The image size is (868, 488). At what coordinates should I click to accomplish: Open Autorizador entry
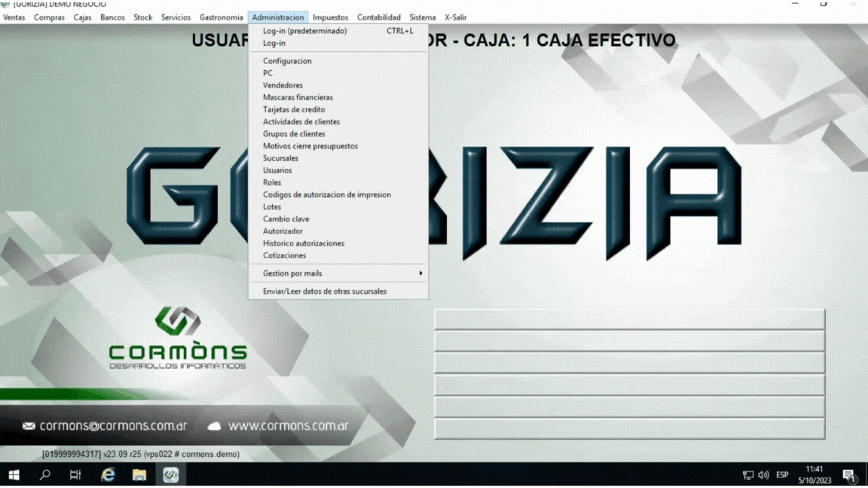point(338,231)
